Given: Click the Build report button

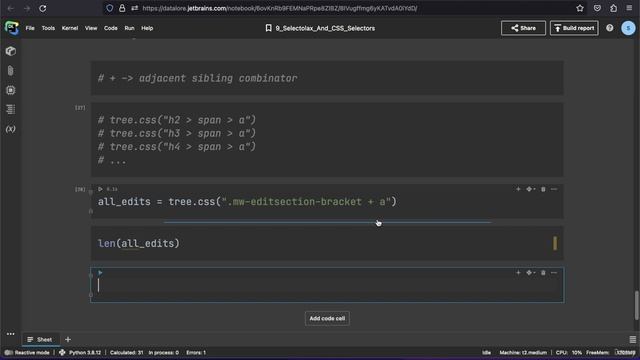Looking at the screenshot, I should pos(574,28).
